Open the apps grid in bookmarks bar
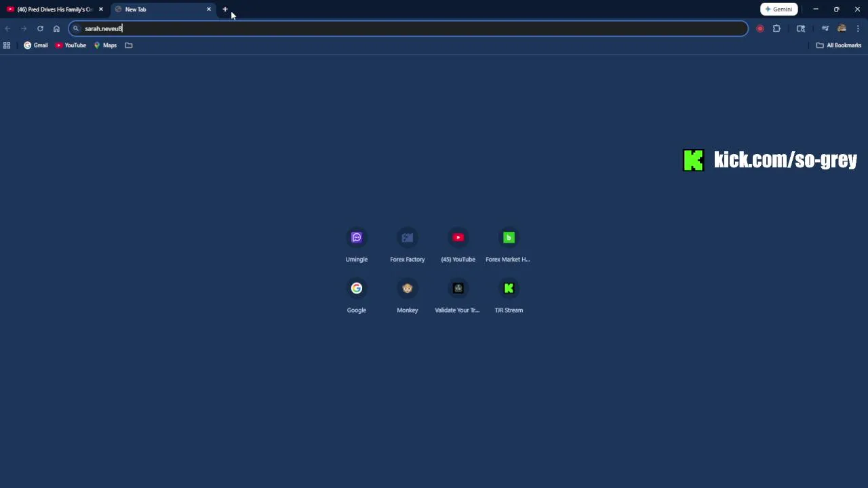Screen dimensions: 868x488 [7, 45]
